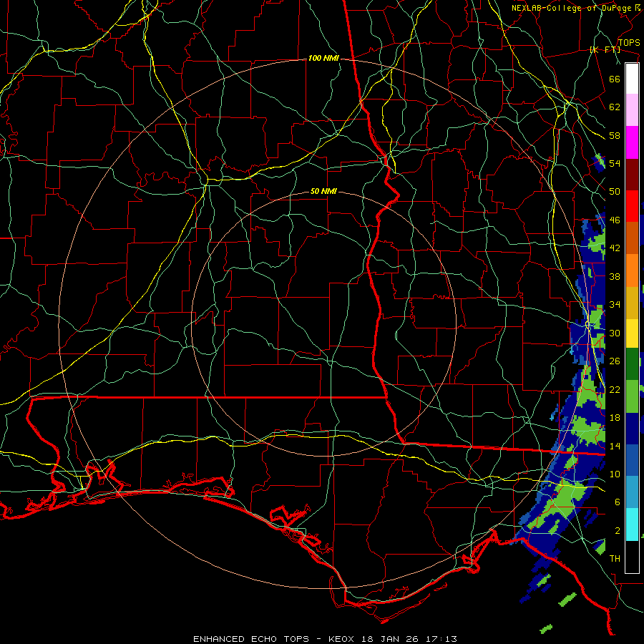The width and height of the screenshot is (644, 644).
Task: Click the cyan legend swatch
Action: (x=632, y=525)
